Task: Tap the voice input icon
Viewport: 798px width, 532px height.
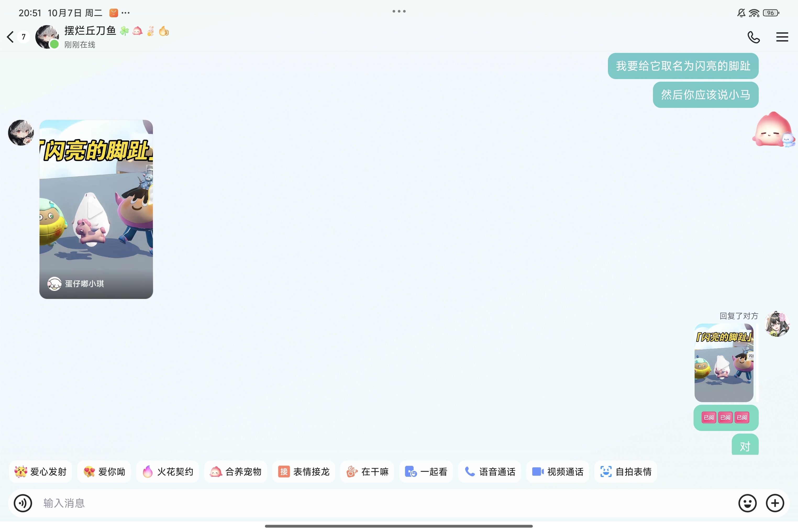Action: point(23,503)
